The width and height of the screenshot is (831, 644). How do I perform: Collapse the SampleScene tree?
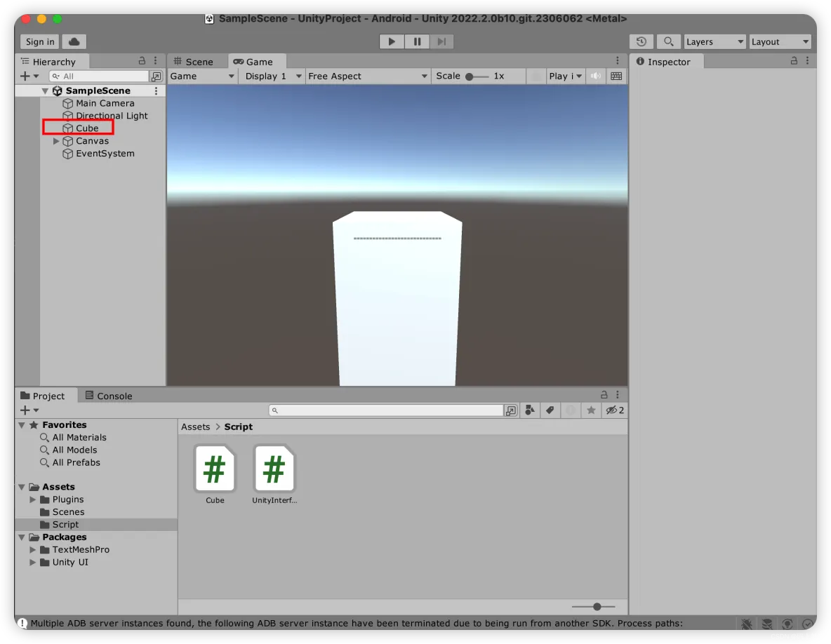[x=45, y=91]
